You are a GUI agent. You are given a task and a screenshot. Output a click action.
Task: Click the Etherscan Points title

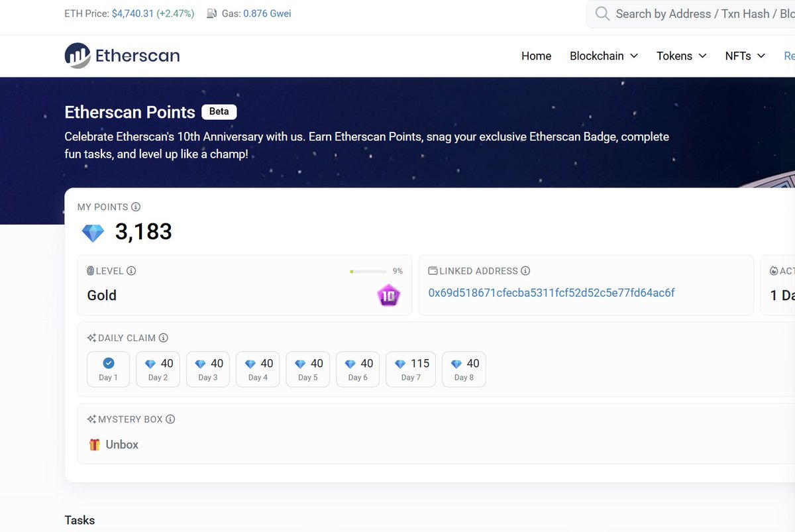coord(130,112)
